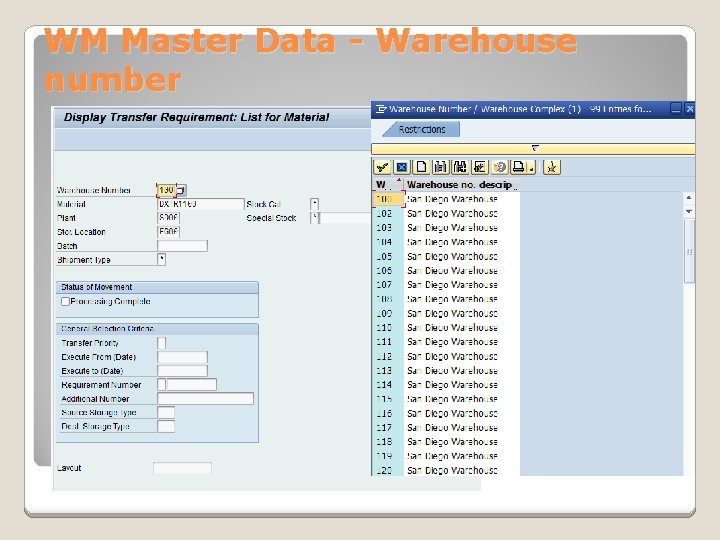Click scroll down arrow below the up arrow
The width and height of the screenshot is (720, 540).
[689, 212]
